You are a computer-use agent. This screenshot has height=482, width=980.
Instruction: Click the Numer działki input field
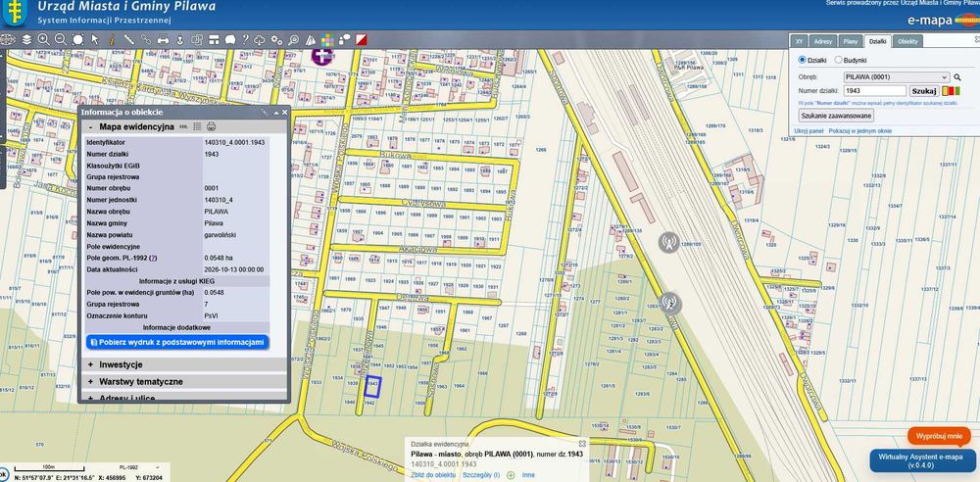[x=874, y=91]
